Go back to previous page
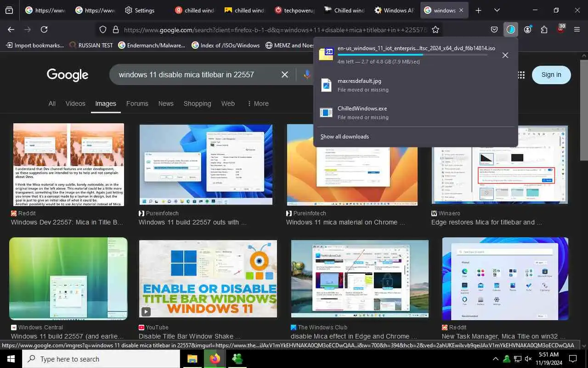Screen dimensions: 588x368 (11, 29)
